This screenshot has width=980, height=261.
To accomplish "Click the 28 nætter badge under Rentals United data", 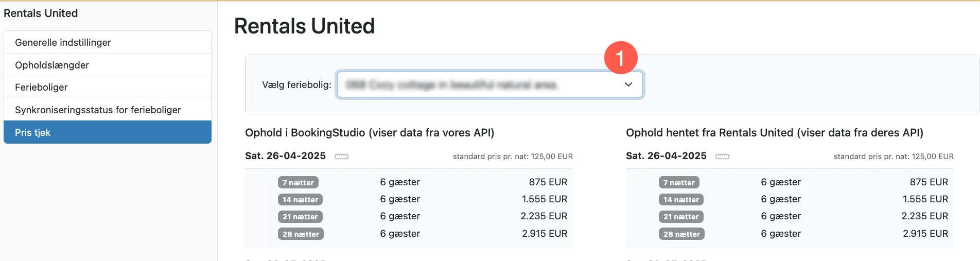I will coord(681,234).
